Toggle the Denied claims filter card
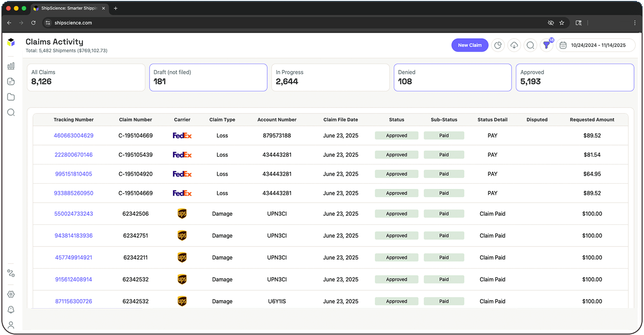 pos(452,77)
